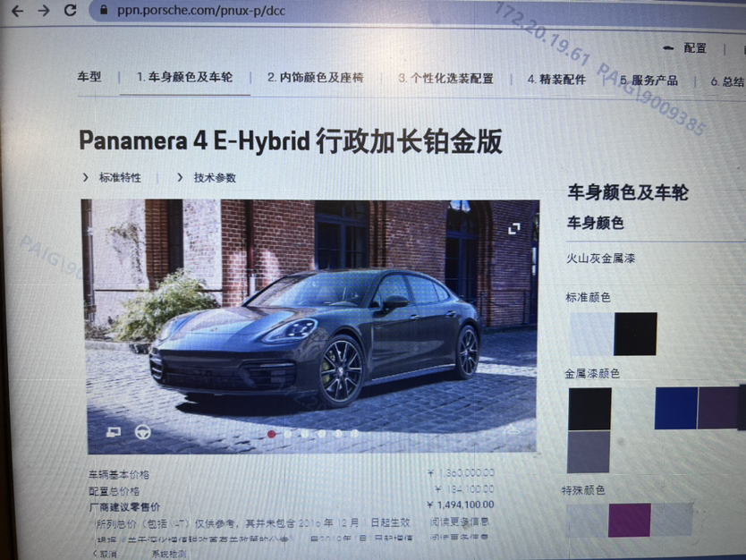Screen dimensions: 746x560
Task: Click the browser back arrow
Action: tap(17, 11)
